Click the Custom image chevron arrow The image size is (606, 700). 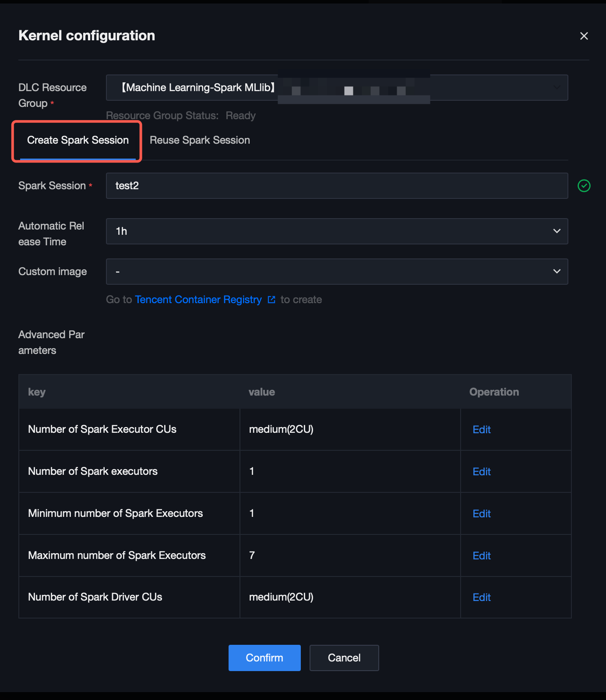(x=557, y=272)
